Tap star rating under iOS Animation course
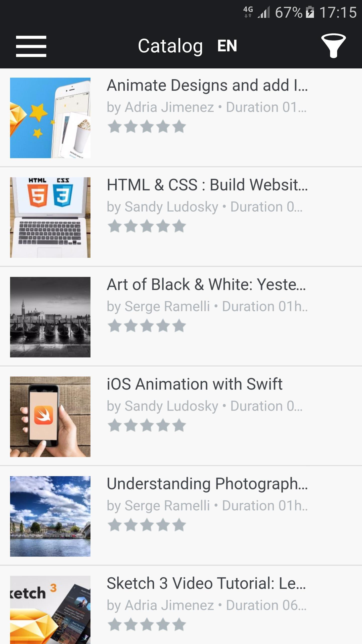This screenshot has height=644, width=362. 147,425
